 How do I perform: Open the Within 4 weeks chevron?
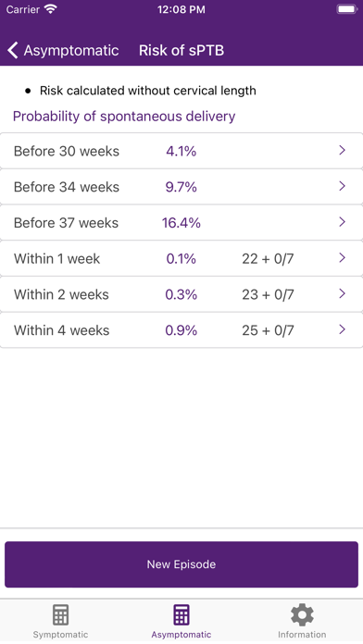[x=342, y=329]
